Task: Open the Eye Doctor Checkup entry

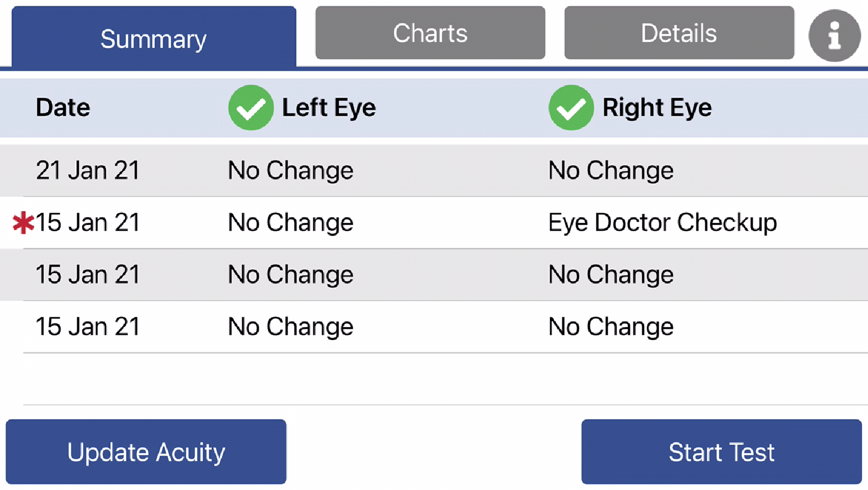Action: pos(663,222)
